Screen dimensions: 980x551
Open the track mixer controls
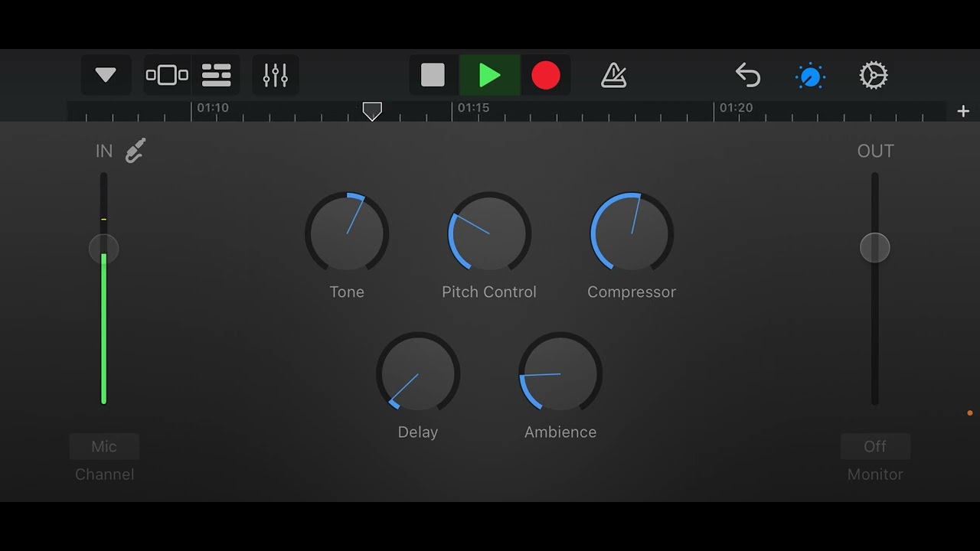point(276,75)
